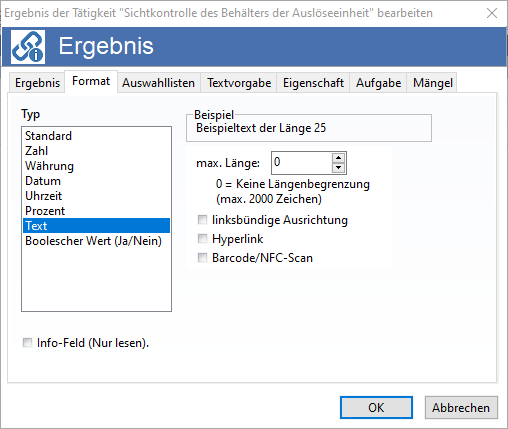
Task: Open the Eigenschaft tab
Action: click(313, 83)
